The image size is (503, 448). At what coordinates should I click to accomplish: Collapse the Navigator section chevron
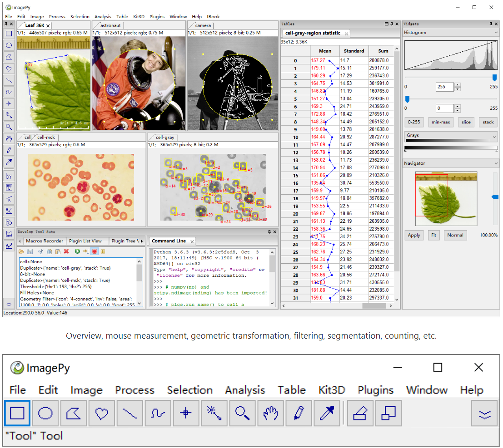click(x=496, y=163)
